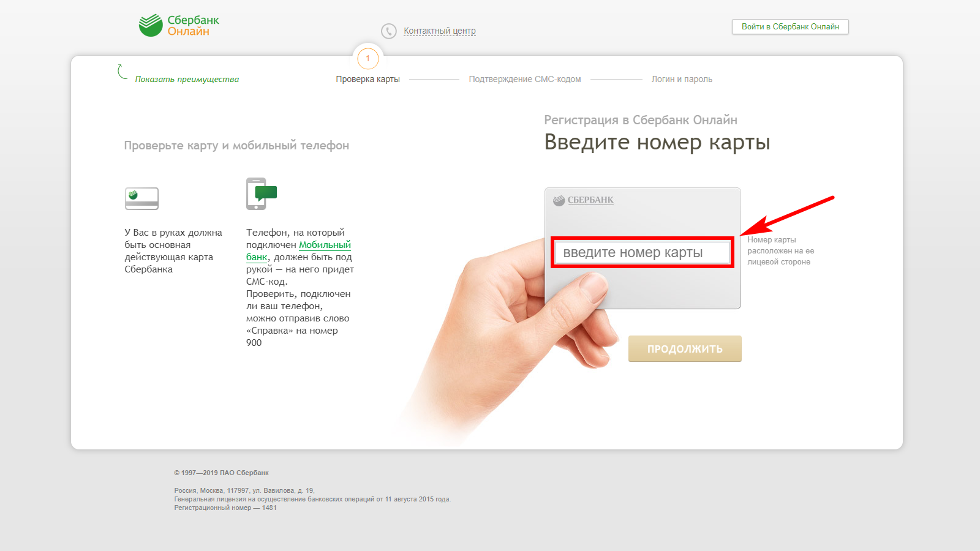The image size is (980, 551).
Task: Click the Регистрация в Сбербанк Онлайн text
Action: pyautogui.click(x=641, y=120)
